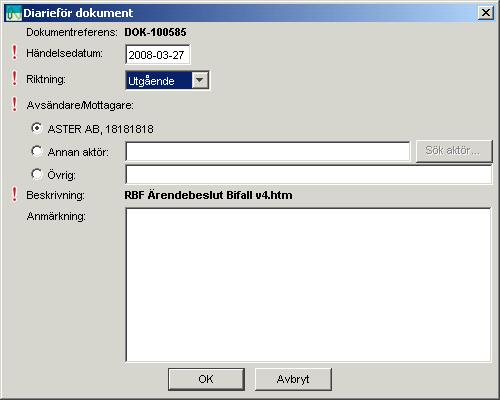Click the RBF Ärendebeslut Bifall v4.htm description text
The height and width of the screenshot is (400, 500).
[x=208, y=195]
